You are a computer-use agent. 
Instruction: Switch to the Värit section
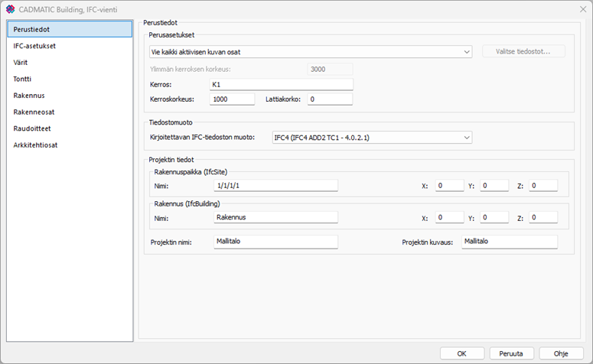21,62
